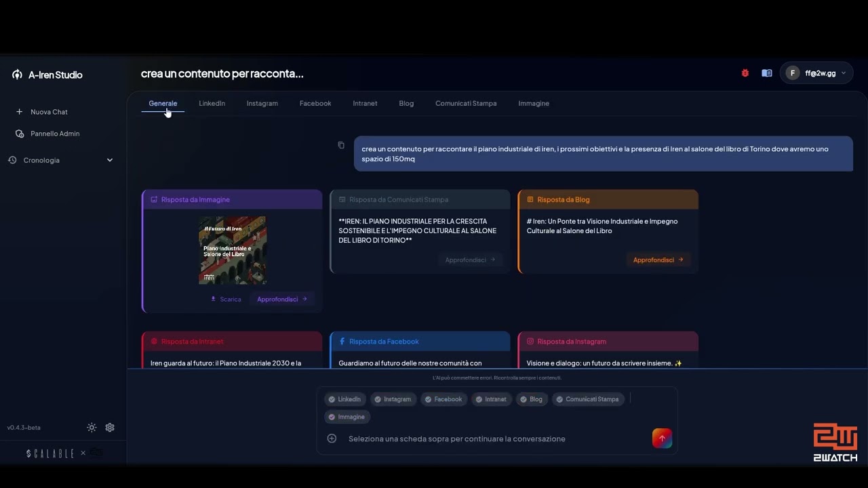Click the Cronologia history clock icon
The height and width of the screenshot is (488, 868).
[12, 160]
